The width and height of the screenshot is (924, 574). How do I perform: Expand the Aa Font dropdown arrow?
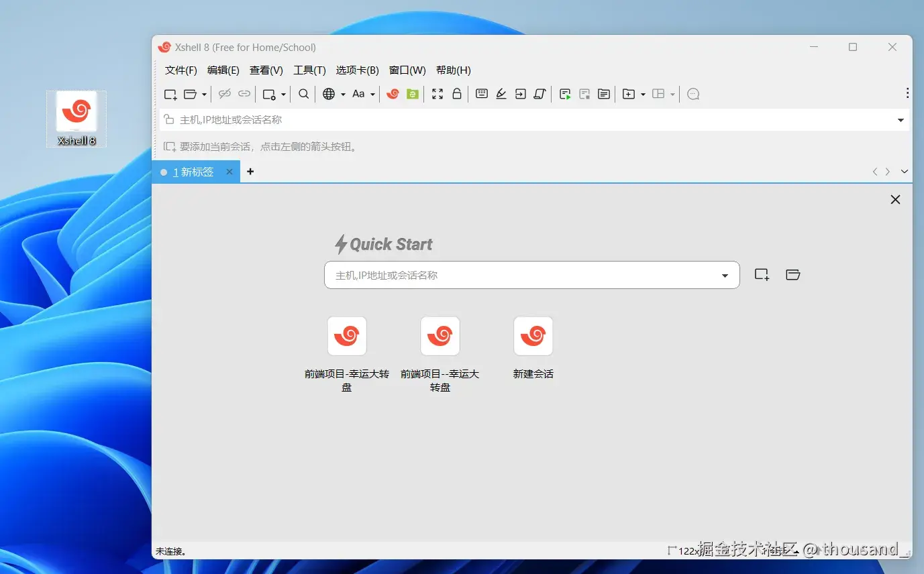pyautogui.click(x=372, y=95)
